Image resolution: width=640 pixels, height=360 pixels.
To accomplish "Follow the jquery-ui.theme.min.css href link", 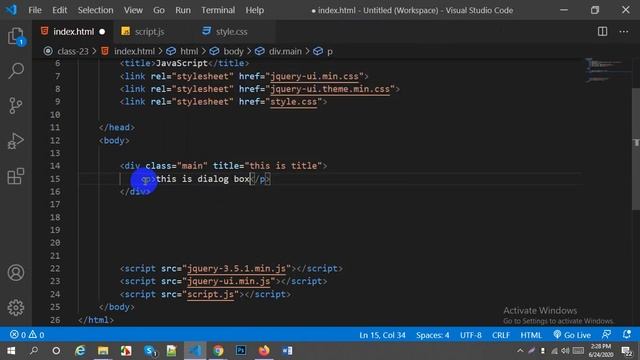I will click(x=330, y=89).
